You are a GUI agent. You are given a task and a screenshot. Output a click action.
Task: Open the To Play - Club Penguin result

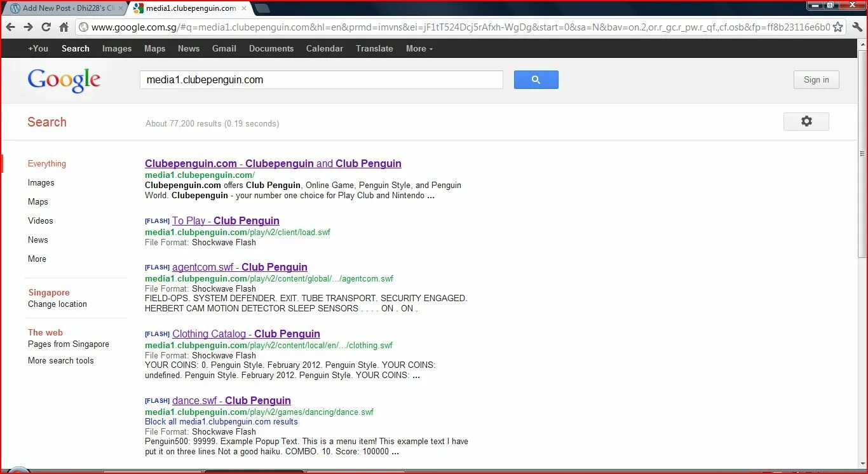pyautogui.click(x=226, y=220)
